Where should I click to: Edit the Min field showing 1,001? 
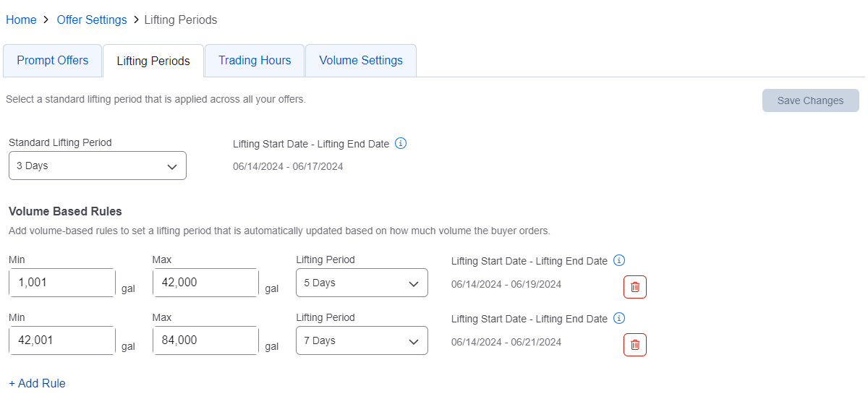coord(62,283)
